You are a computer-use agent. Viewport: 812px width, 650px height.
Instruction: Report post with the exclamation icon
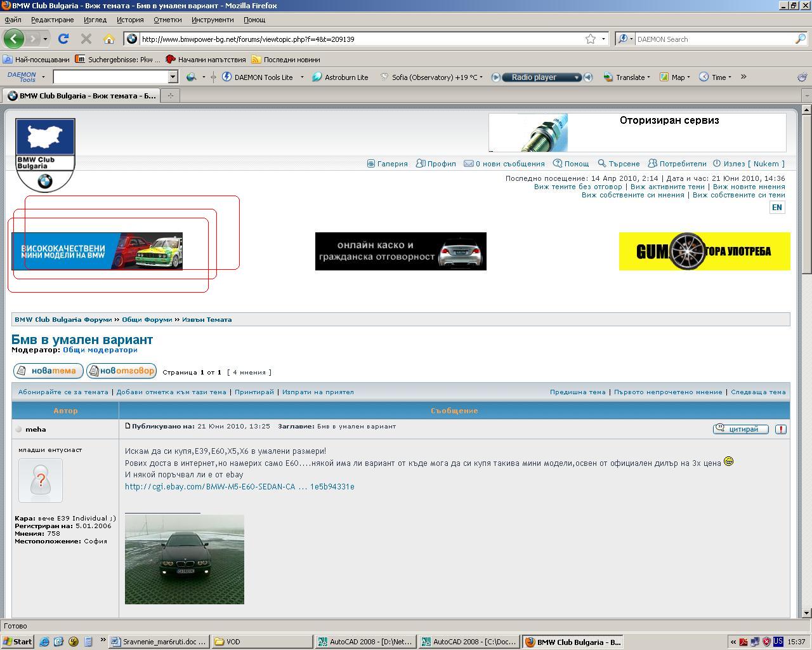click(x=781, y=429)
